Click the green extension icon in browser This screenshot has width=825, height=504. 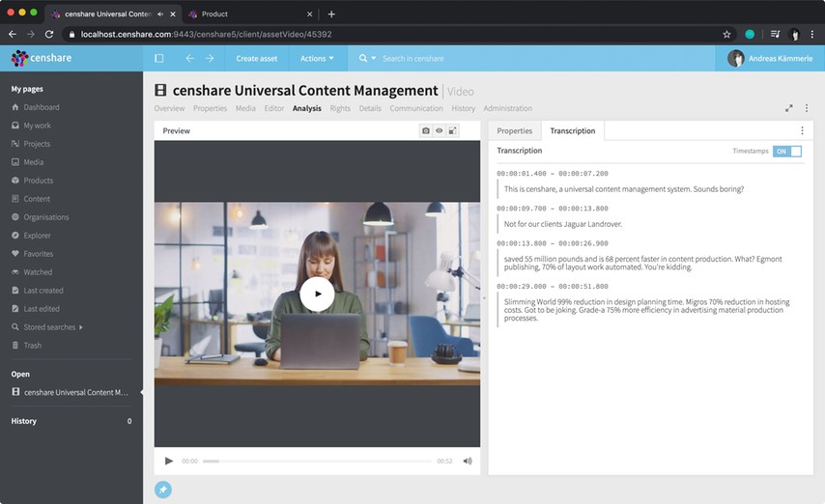[750, 34]
